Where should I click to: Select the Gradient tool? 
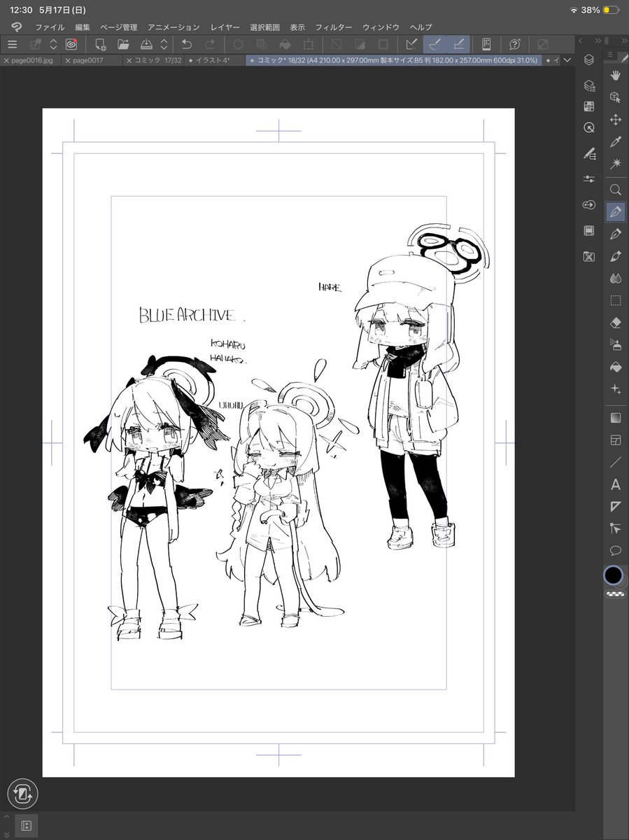click(x=616, y=418)
